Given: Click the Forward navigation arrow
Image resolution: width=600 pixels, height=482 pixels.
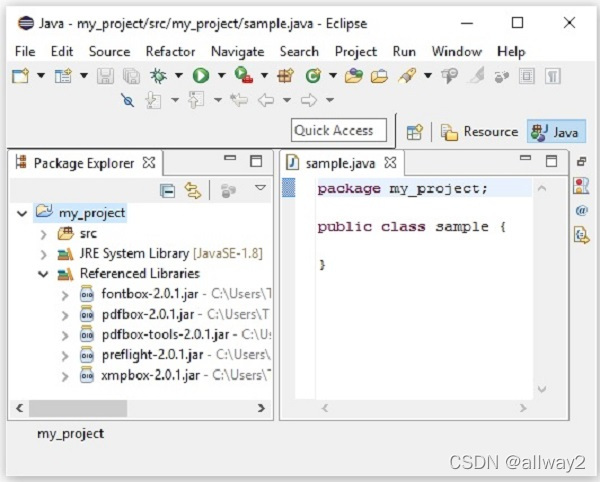Looking at the screenshot, I should coord(309,100).
